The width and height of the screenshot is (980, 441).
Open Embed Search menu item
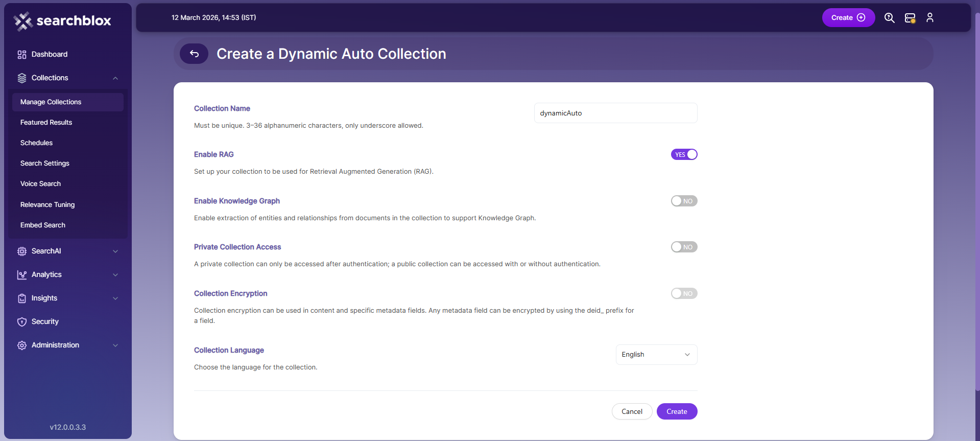pos(68,225)
